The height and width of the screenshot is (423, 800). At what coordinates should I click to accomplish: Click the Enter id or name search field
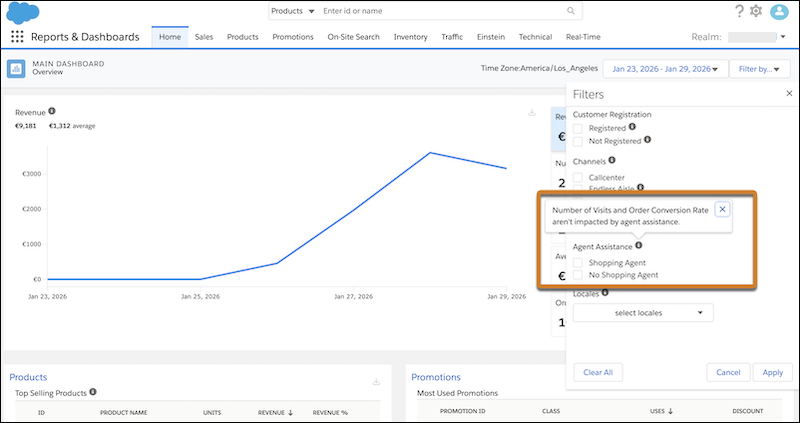point(443,11)
